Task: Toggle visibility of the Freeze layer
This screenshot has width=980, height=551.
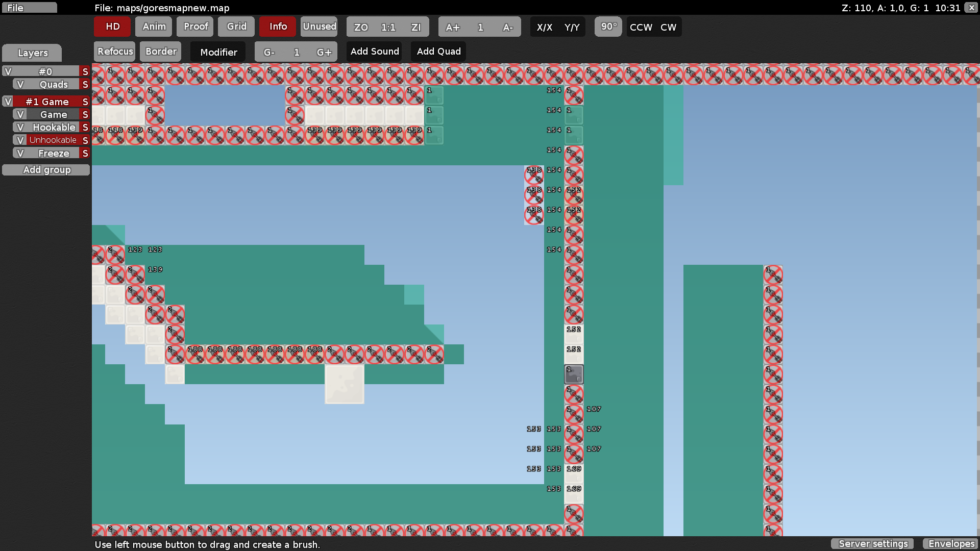Action: pyautogui.click(x=20, y=153)
